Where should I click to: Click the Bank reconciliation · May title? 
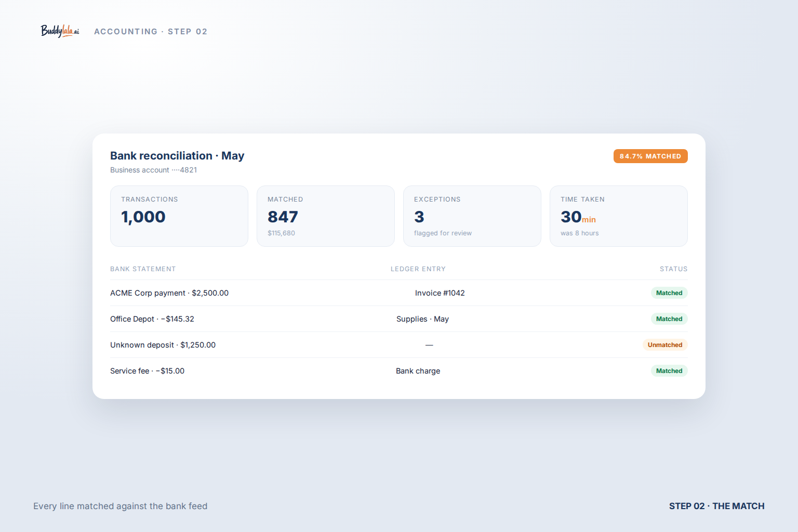click(177, 156)
